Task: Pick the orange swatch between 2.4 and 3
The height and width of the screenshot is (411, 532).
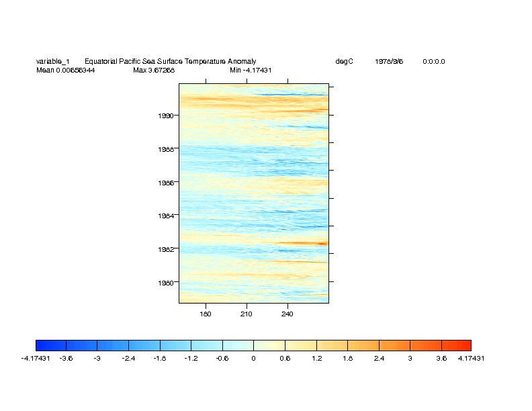Action: (x=394, y=345)
